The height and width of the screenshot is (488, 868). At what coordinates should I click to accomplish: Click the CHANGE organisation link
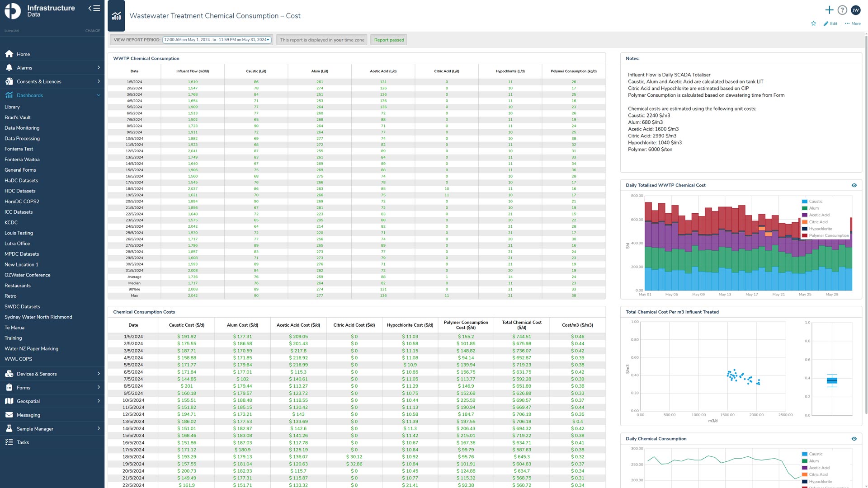[93, 31]
